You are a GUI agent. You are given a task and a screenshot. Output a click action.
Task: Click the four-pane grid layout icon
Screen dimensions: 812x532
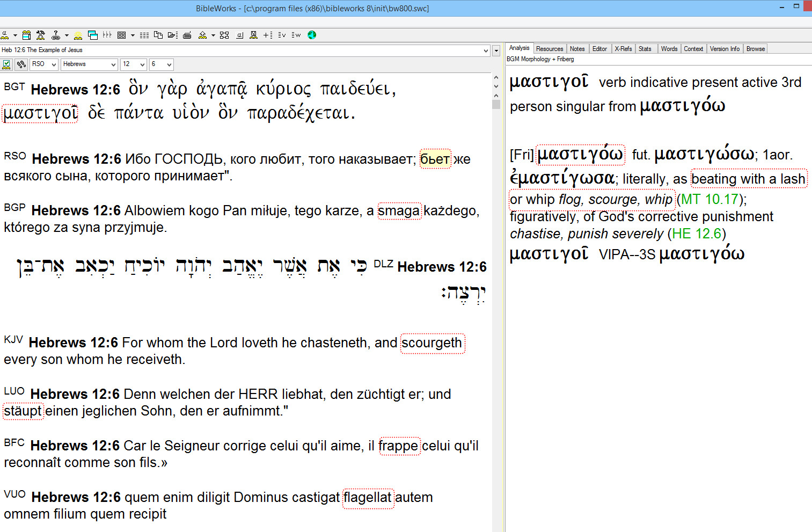tap(122, 35)
